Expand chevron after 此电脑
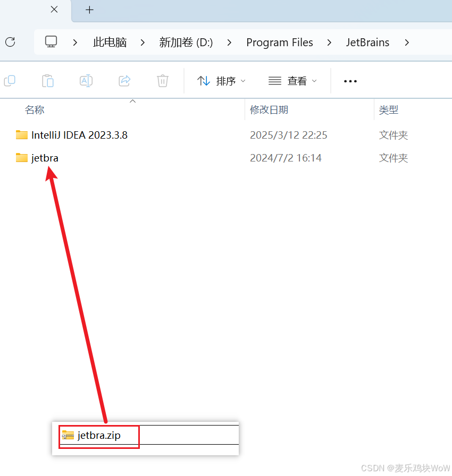The height and width of the screenshot is (476, 452). click(143, 42)
